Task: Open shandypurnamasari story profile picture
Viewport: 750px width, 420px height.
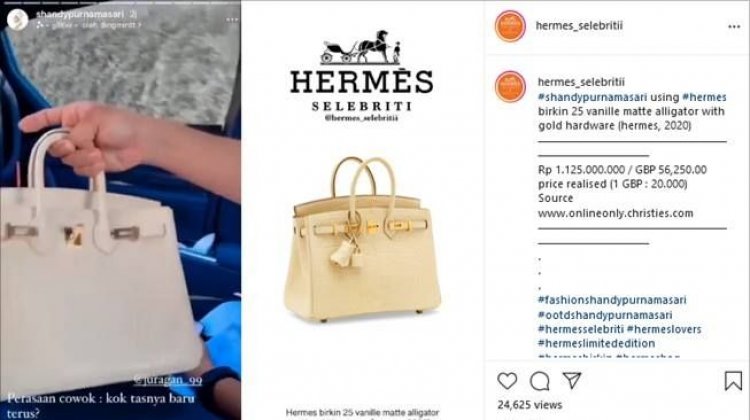Action: click(x=18, y=20)
